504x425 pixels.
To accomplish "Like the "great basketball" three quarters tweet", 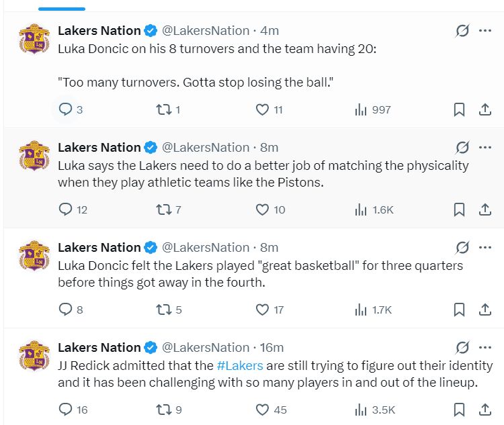I will [x=263, y=310].
